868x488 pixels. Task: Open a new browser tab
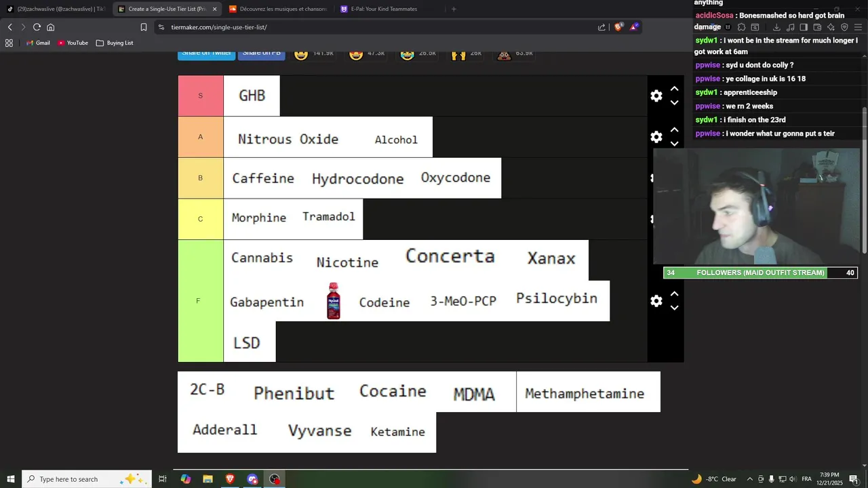tap(454, 9)
